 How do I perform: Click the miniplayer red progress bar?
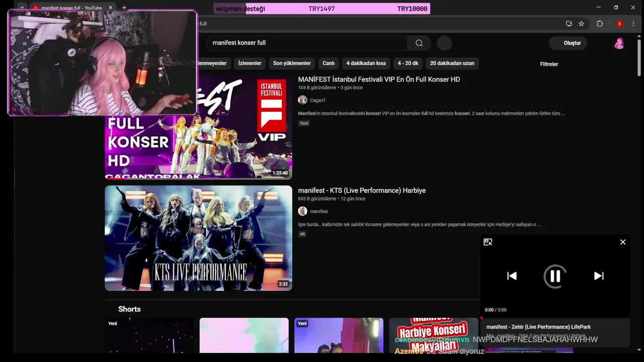coord(555,318)
